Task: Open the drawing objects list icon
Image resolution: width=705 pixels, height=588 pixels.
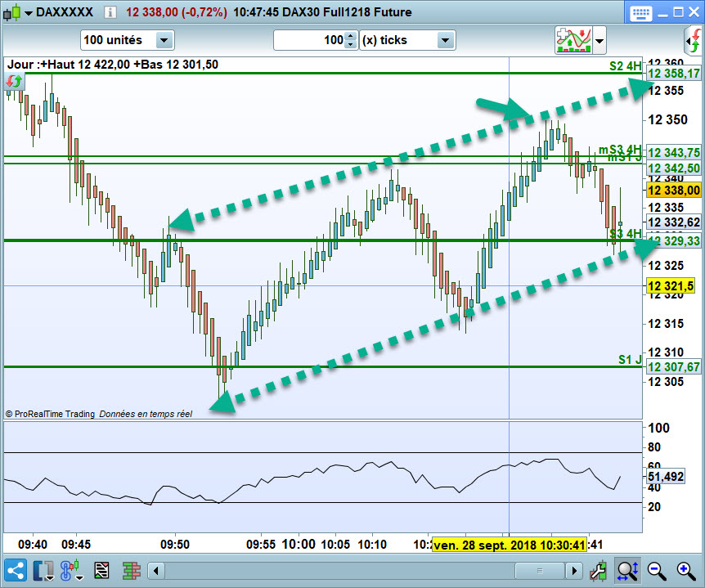Action: [x=101, y=571]
